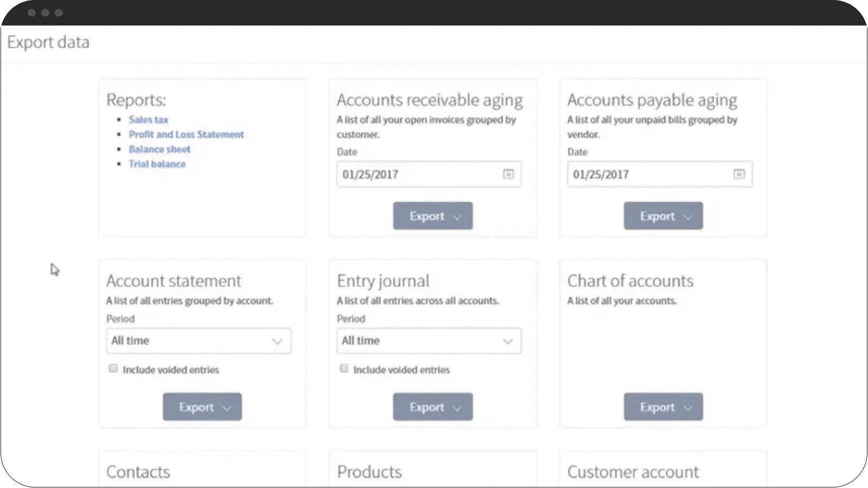Click 'A list of all your accounts.' text

(x=622, y=301)
